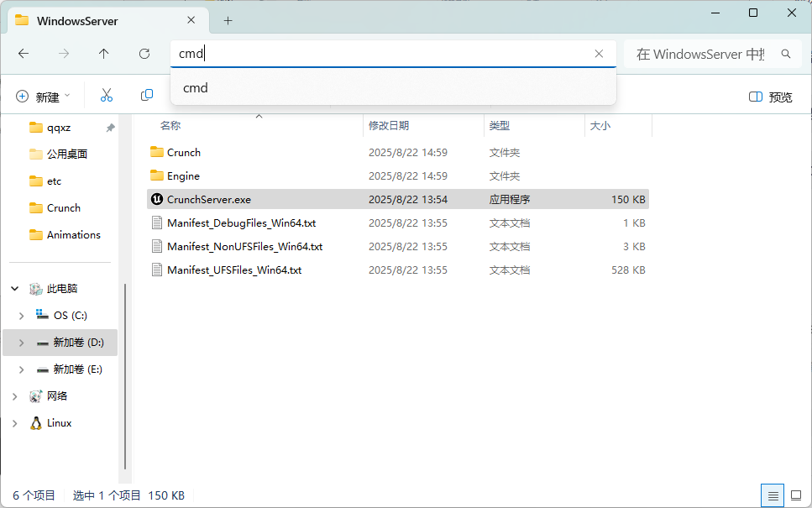Screen dimensions: 812x508
Task: Click the search magnifier icon
Action: tap(786, 54)
